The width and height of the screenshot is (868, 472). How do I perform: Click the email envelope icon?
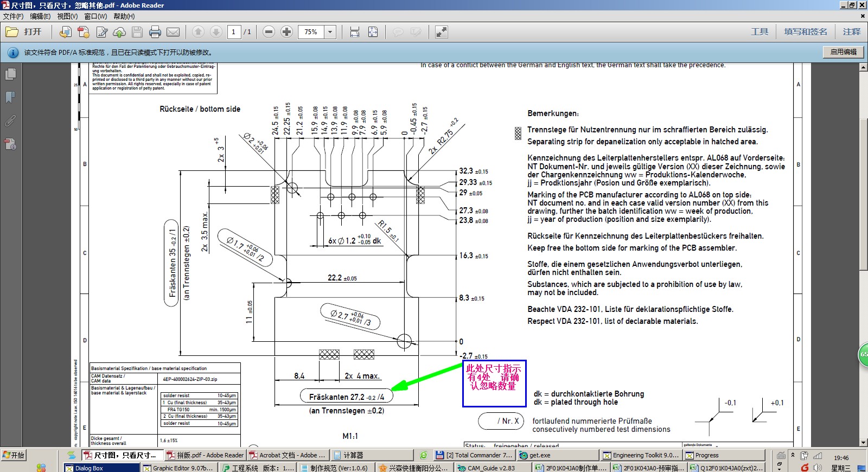click(173, 32)
